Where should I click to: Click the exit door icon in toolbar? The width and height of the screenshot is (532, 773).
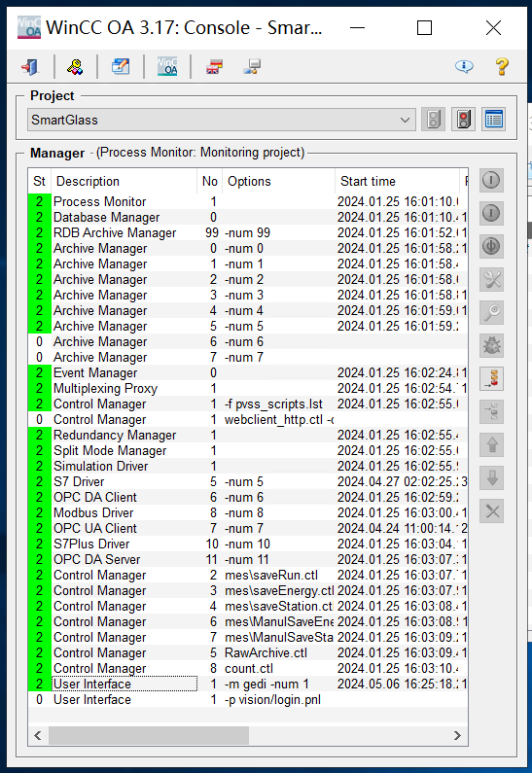pyautogui.click(x=30, y=66)
